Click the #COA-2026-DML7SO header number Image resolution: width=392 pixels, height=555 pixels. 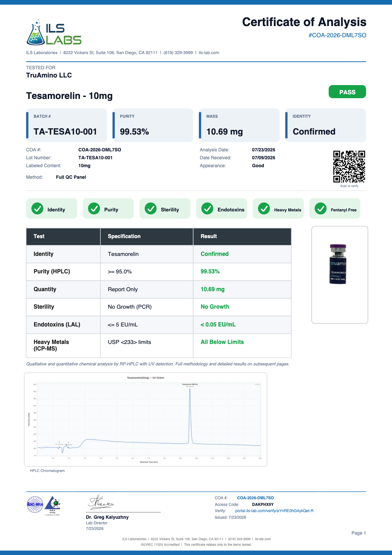click(337, 35)
